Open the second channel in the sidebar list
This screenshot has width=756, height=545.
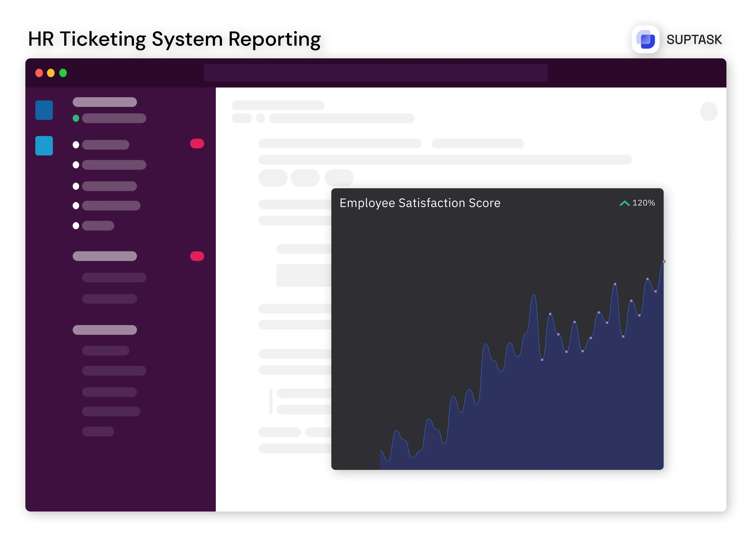point(113,165)
